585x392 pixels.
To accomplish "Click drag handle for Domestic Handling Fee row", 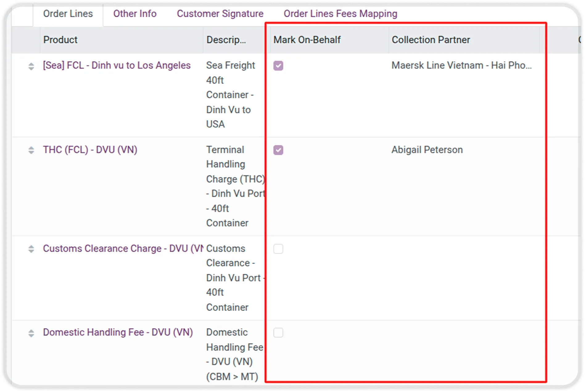I will click(x=31, y=333).
